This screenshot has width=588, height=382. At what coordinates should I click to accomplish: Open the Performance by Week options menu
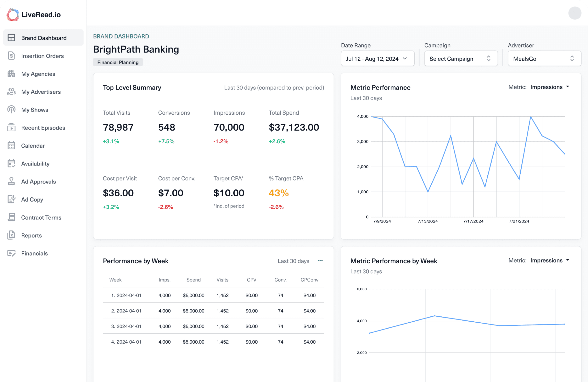(x=320, y=261)
